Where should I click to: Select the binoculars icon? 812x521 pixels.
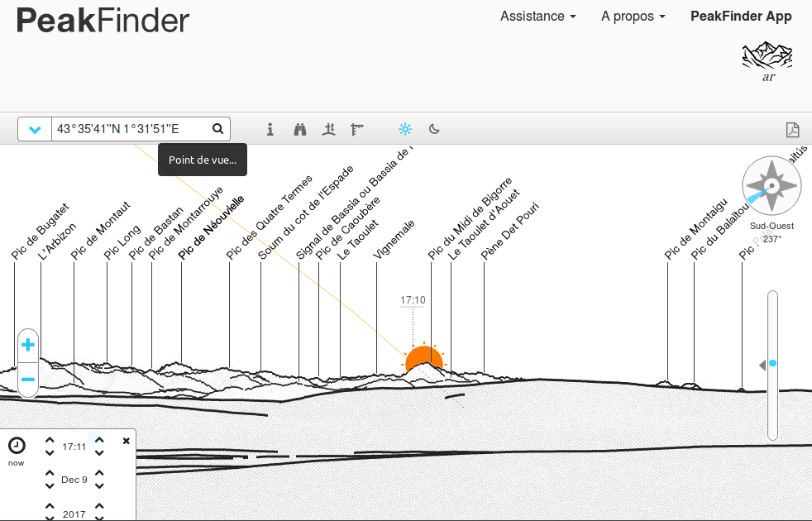coord(300,129)
